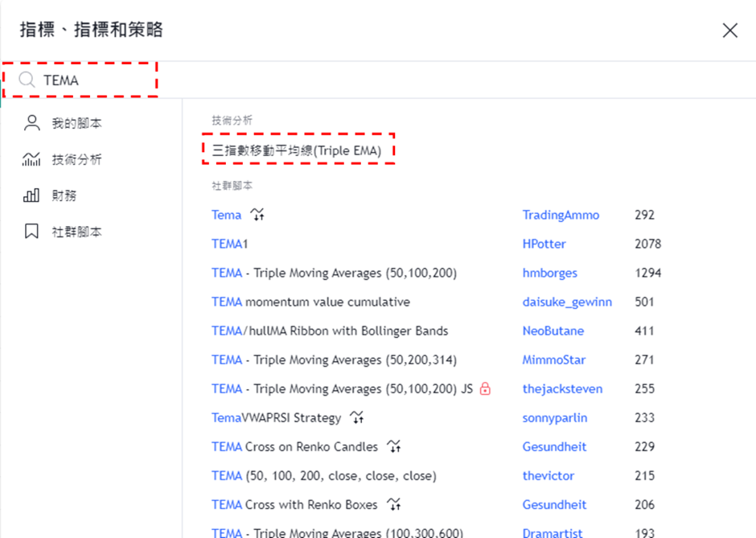Viewport: 756px width, 538px height.
Task: Open author profile NeoButane
Action: tap(553, 331)
